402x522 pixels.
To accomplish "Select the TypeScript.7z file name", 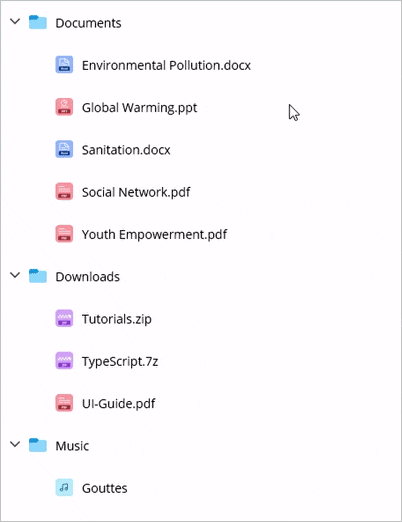I will [120, 362].
